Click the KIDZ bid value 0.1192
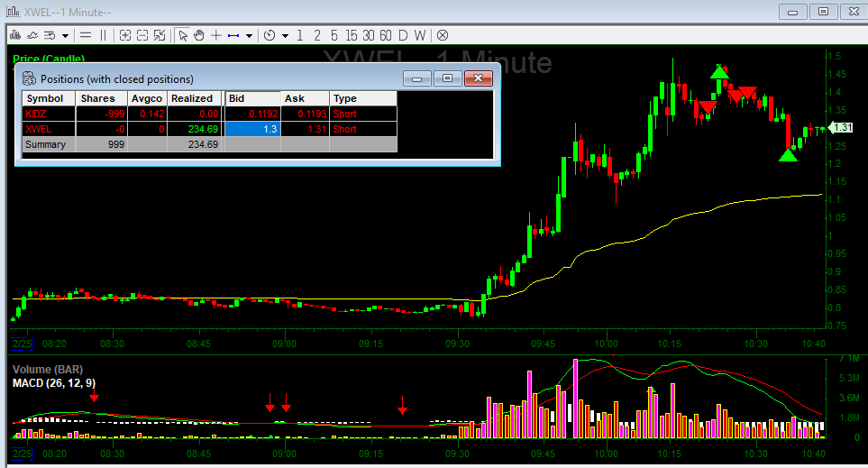Image resolution: width=868 pixels, height=468 pixels. 252,114
